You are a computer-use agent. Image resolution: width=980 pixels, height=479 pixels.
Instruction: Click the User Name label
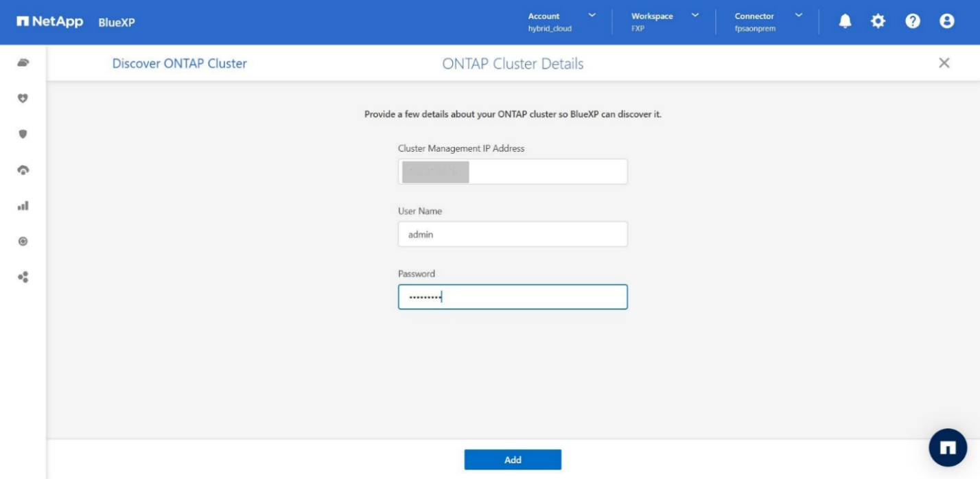[420, 211]
